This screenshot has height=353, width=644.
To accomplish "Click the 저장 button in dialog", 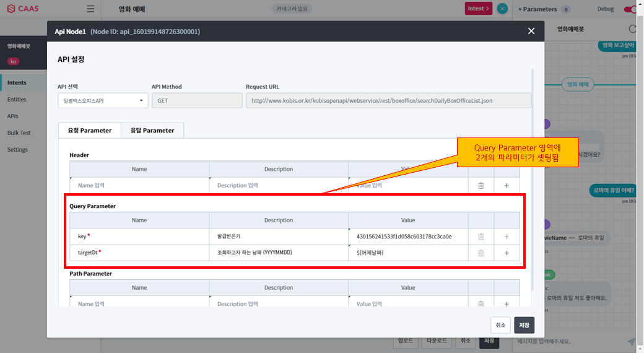I will click(524, 325).
